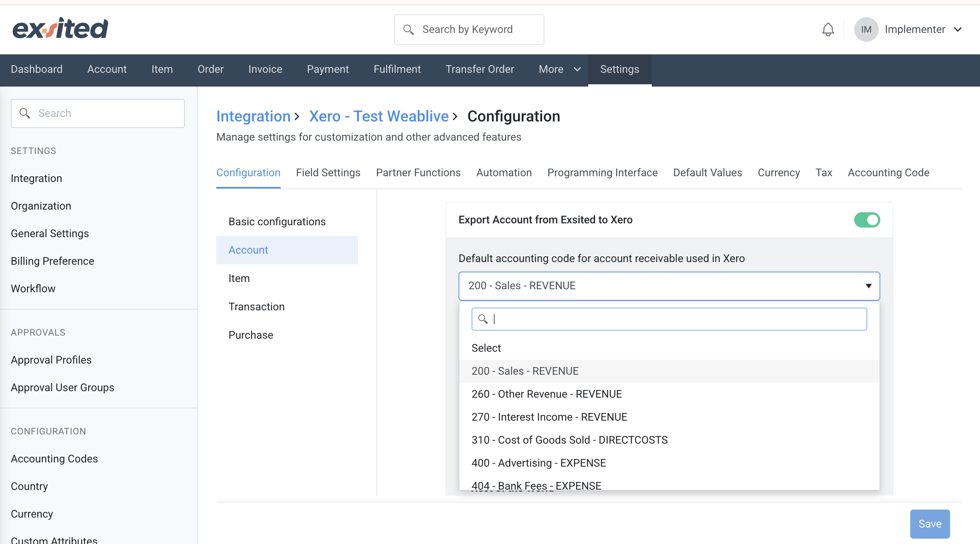Open Workflow in sidebar
Viewport: 980px width, 544px height.
pos(33,289)
